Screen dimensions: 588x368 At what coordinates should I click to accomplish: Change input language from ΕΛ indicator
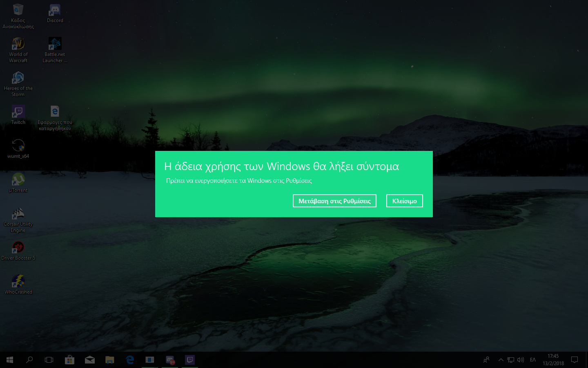coord(533,360)
